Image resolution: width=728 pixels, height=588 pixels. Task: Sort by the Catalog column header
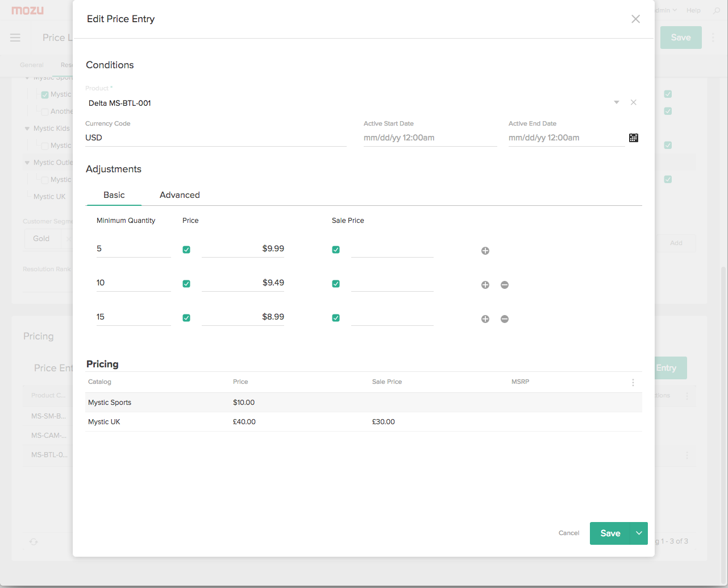[x=99, y=382]
